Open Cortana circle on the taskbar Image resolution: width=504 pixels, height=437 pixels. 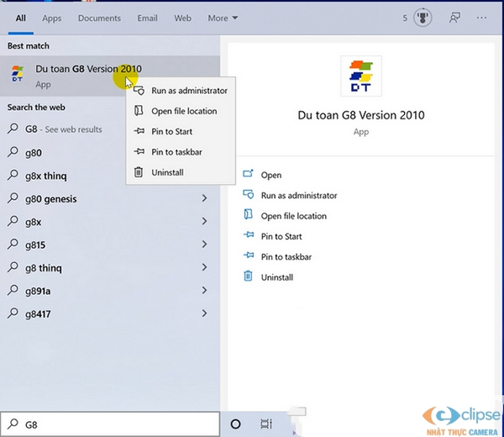(x=235, y=424)
